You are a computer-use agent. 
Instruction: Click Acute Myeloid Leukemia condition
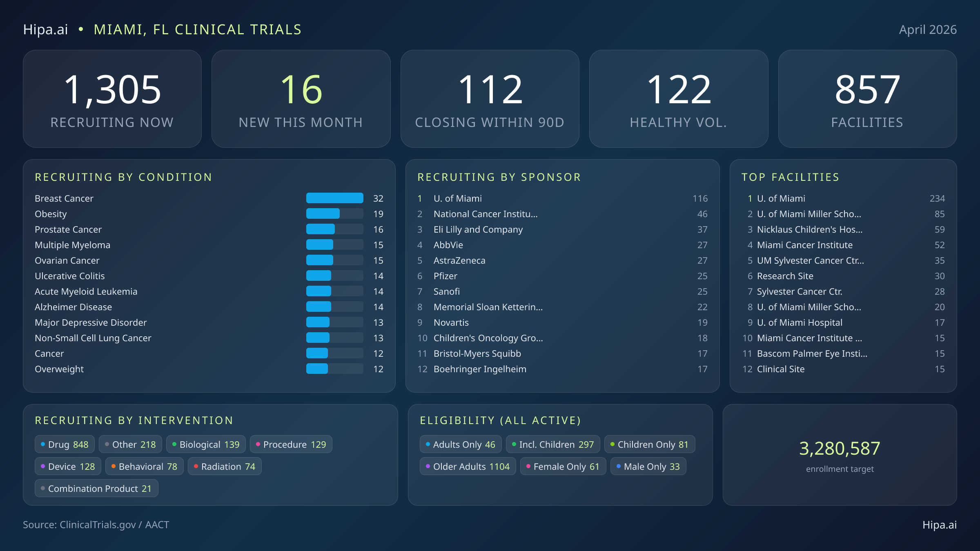point(209,291)
